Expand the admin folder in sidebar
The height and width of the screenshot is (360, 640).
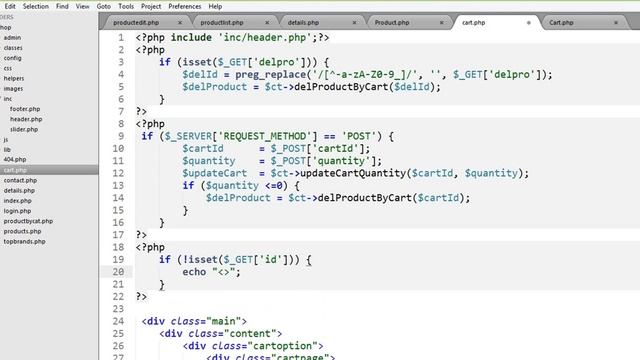coord(12,38)
